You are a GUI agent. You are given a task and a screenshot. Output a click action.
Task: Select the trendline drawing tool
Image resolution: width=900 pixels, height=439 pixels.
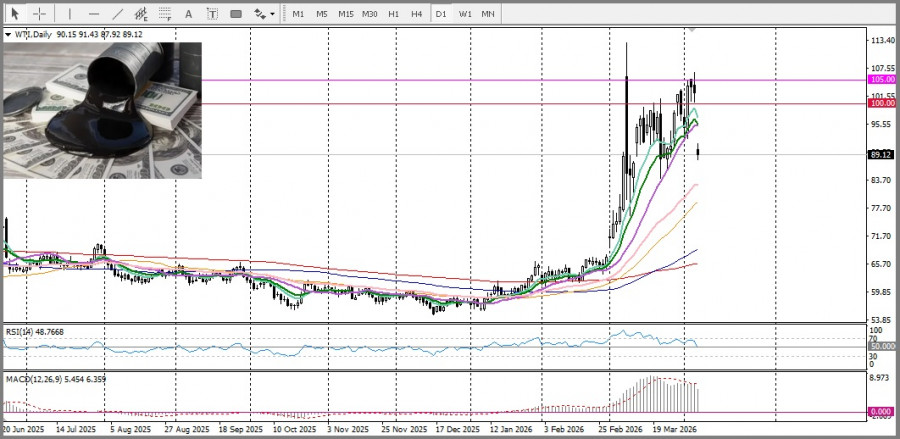[x=118, y=14]
